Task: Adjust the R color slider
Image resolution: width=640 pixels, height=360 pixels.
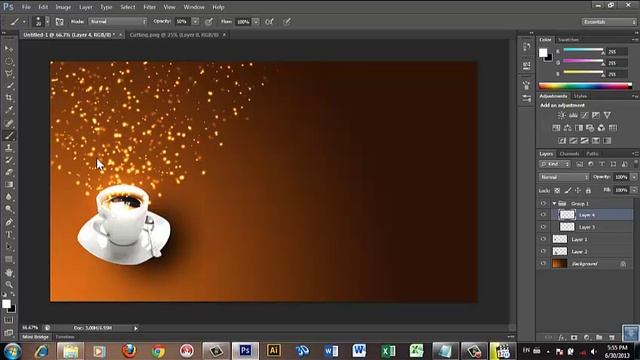Action: point(583,51)
